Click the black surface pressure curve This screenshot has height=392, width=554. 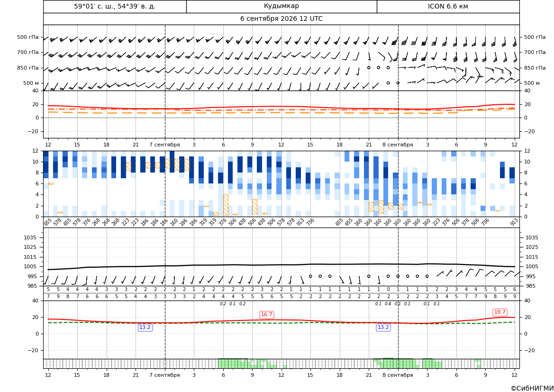tap(281, 265)
